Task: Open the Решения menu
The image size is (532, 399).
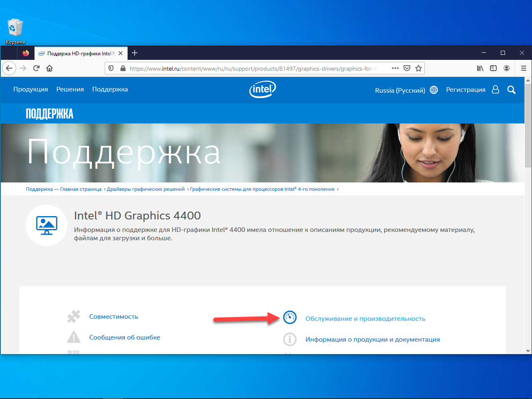Action: click(x=70, y=89)
